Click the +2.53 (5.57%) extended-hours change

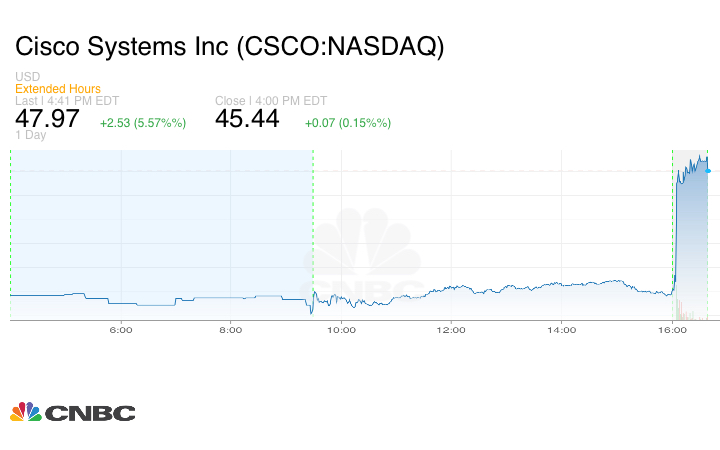(142, 123)
